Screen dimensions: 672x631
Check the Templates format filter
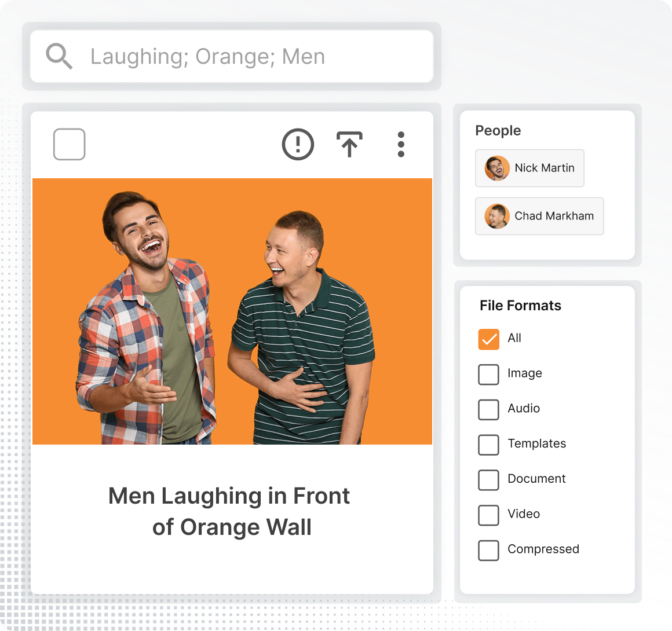488,445
